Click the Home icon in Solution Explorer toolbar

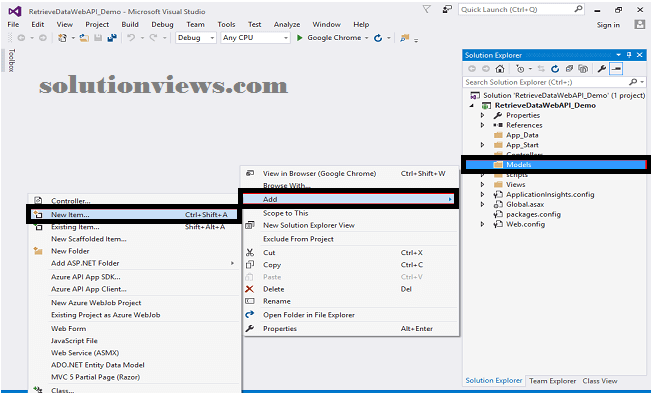(500, 69)
